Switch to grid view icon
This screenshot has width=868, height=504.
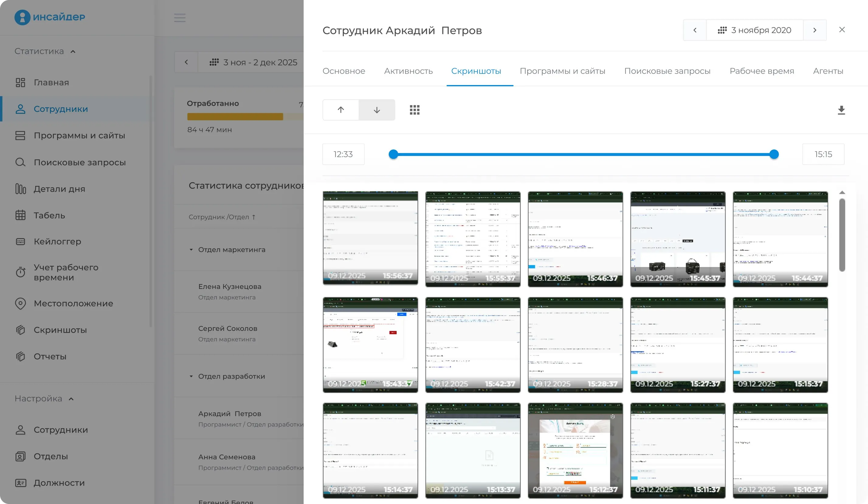414,110
